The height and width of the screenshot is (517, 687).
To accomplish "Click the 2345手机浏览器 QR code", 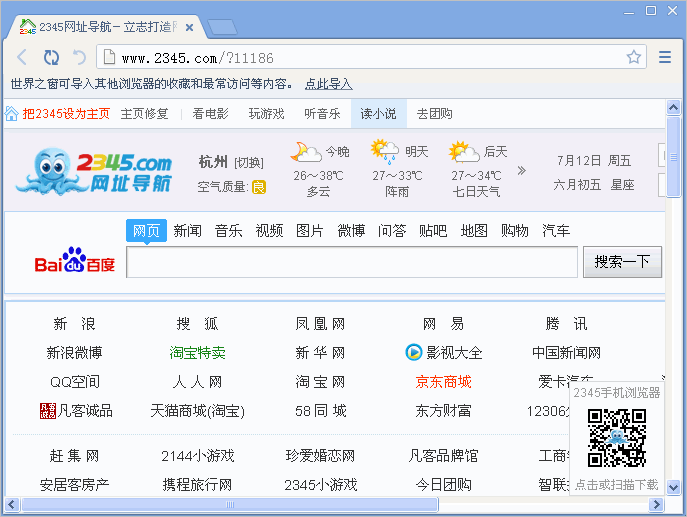I will point(616,438).
